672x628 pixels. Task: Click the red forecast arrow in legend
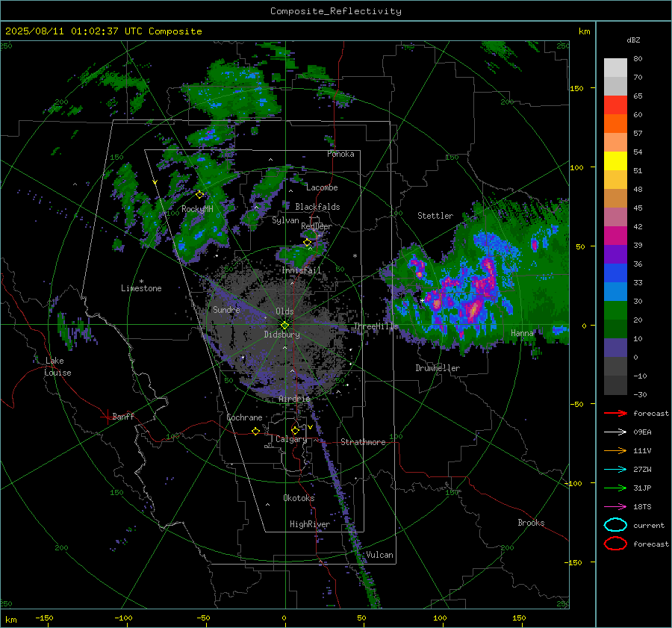coord(615,413)
